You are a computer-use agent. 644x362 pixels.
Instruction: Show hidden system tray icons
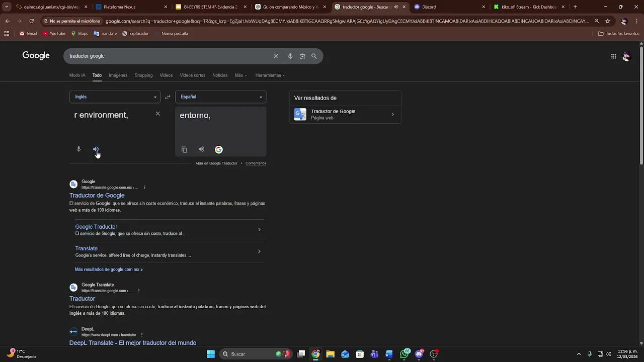coord(579,354)
